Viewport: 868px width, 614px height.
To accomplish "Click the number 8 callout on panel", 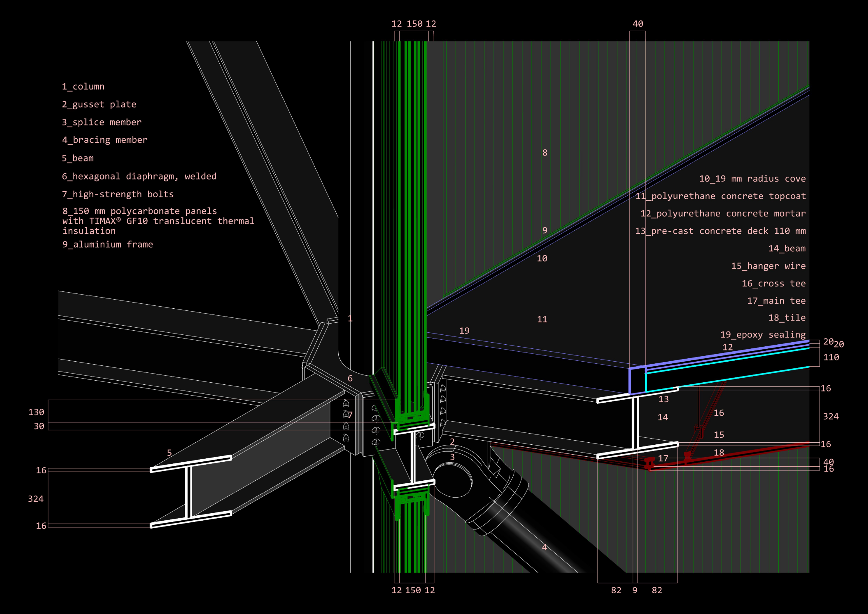I will pyautogui.click(x=545, y=152).
